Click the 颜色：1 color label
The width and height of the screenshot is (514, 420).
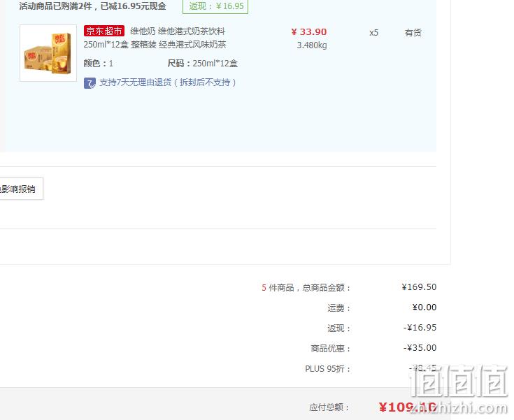[x=99, y=63]
